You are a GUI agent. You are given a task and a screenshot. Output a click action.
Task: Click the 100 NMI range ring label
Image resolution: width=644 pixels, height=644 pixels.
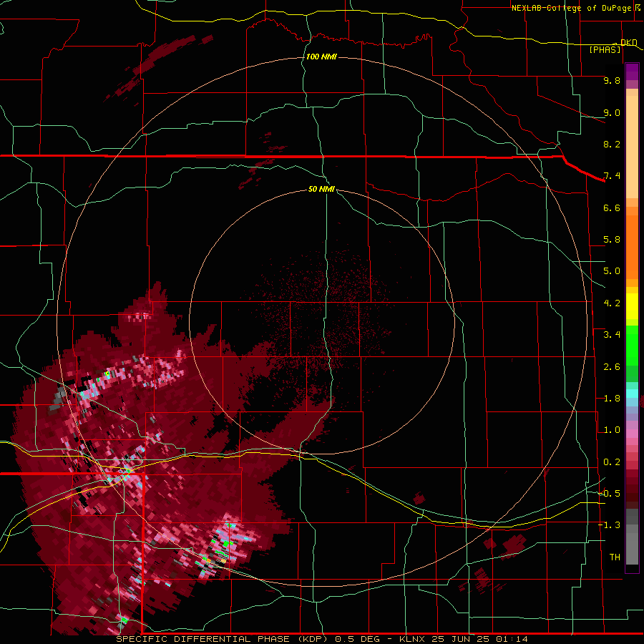coord(321,57)
